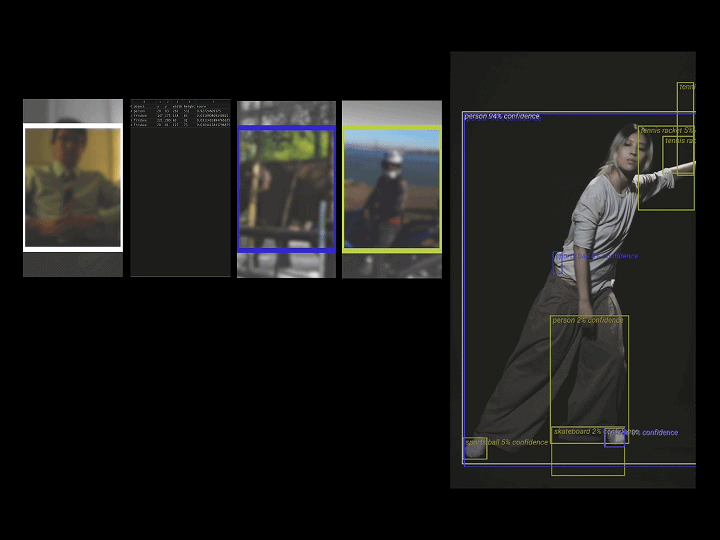Select the small yellow box around the left shoe
Viewport: 720px width, 540px height.
(x=475, y=448)
